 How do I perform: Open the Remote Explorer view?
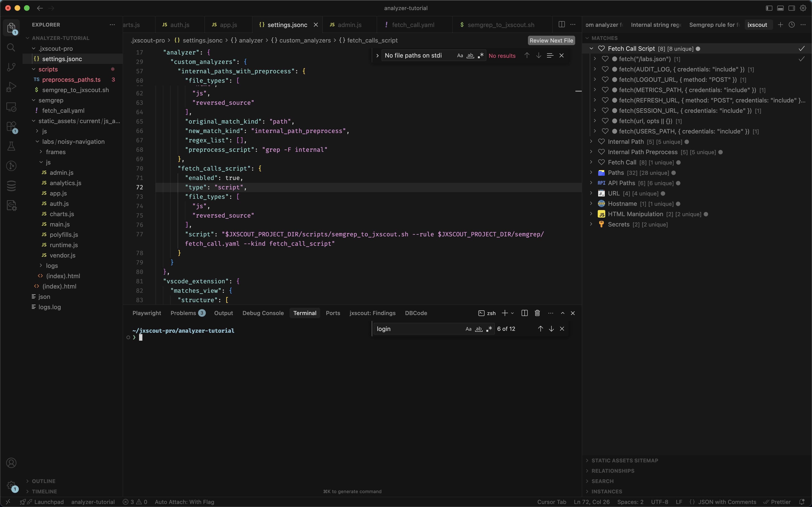point(11,107)
